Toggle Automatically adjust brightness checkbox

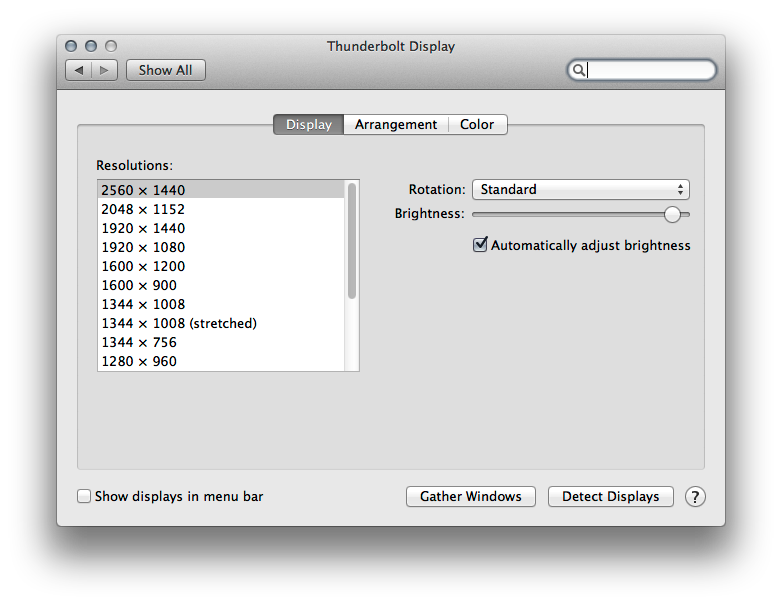click(x=480, y=245)
